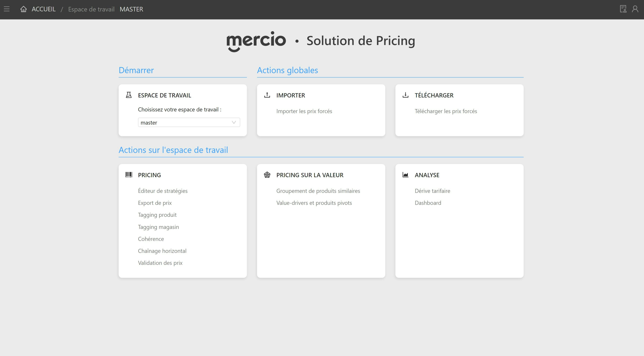This screenshot has width=644, height=356.
Task: Click the barcode icon beside Pricing
Action: click(x=129, y=175)
